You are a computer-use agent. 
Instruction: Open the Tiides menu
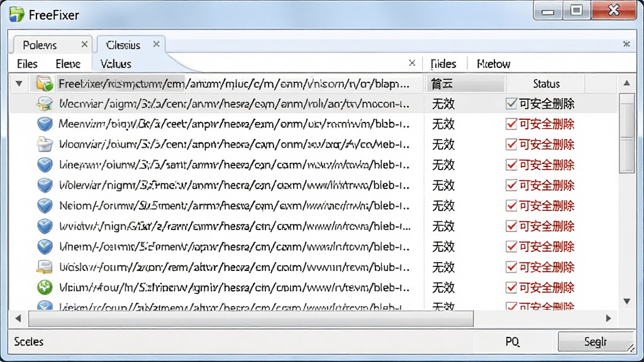[x=443, y=64]
